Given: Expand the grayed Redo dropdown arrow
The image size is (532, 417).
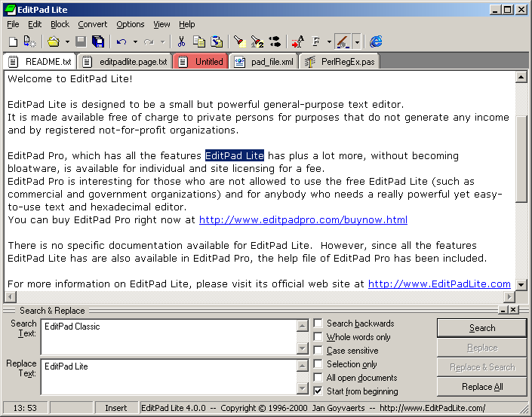Looking at the screenshot, I should [162, 42].
